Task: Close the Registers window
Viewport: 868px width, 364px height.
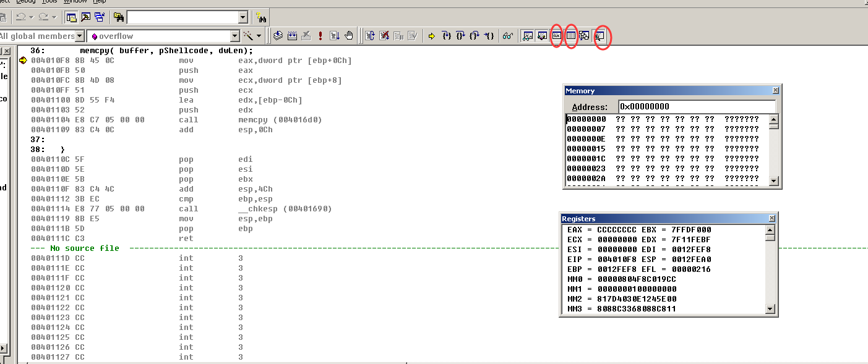Action: coord(771,219)
